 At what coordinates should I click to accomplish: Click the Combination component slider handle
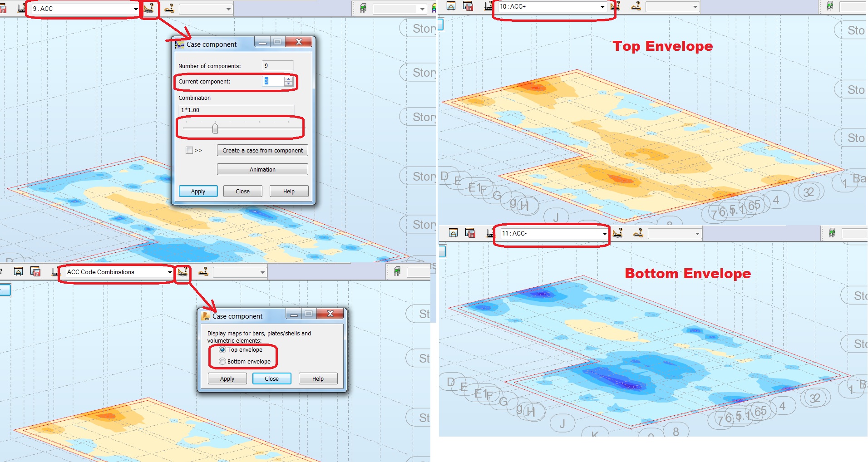pos(215,128)
